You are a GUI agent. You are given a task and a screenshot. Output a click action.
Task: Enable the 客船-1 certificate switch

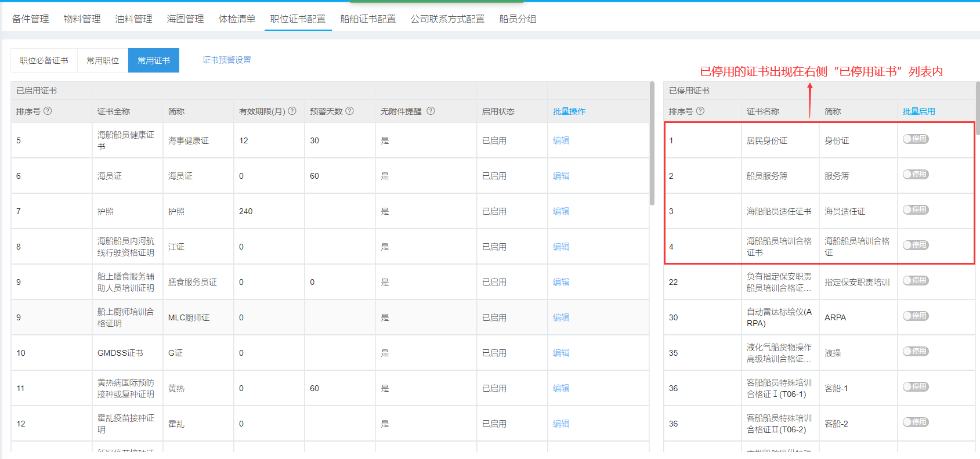(916, 386)
